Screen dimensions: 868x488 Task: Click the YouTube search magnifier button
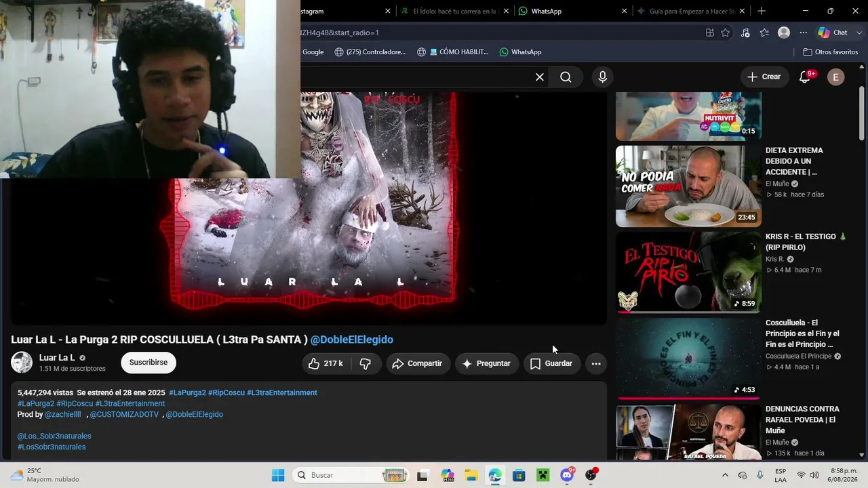coord(566,77)
